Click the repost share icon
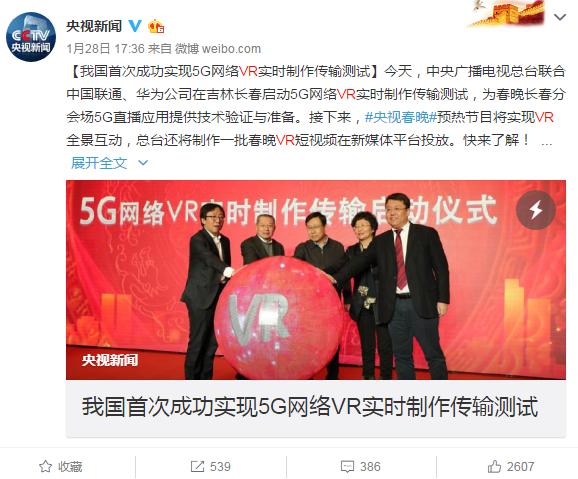Image resolution: width=578 pixels, height=479 pixels. click(197, 466)
